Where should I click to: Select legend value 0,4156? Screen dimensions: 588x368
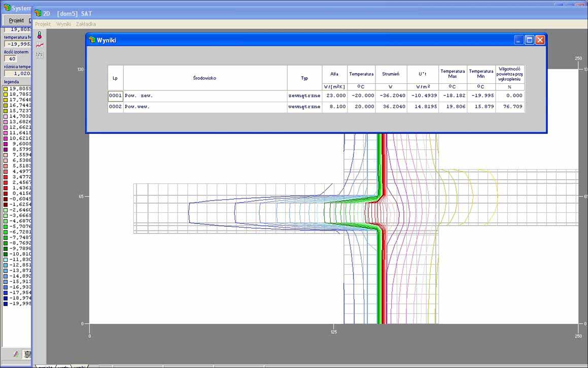[22, 193]
